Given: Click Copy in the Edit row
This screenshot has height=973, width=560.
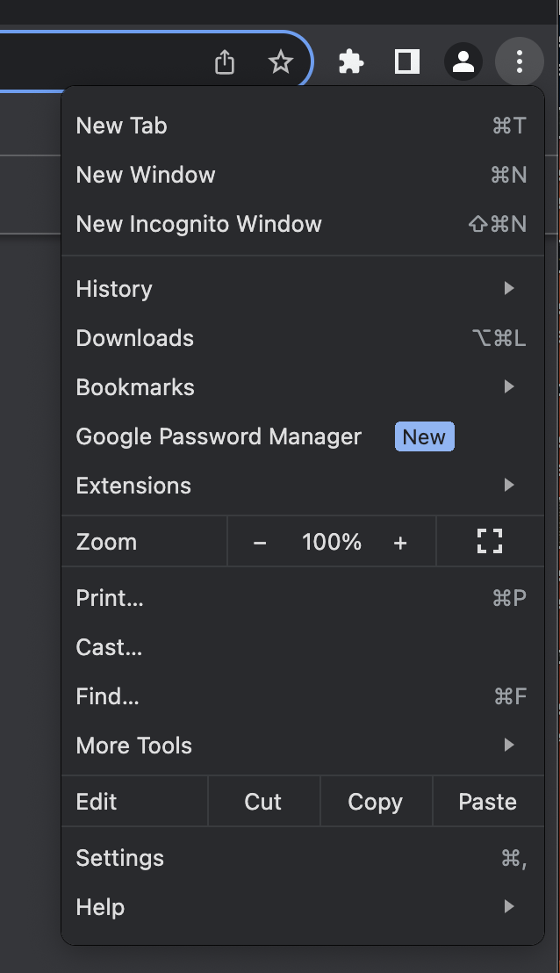Looking at the screenshot, I should (x=375, y=802).
